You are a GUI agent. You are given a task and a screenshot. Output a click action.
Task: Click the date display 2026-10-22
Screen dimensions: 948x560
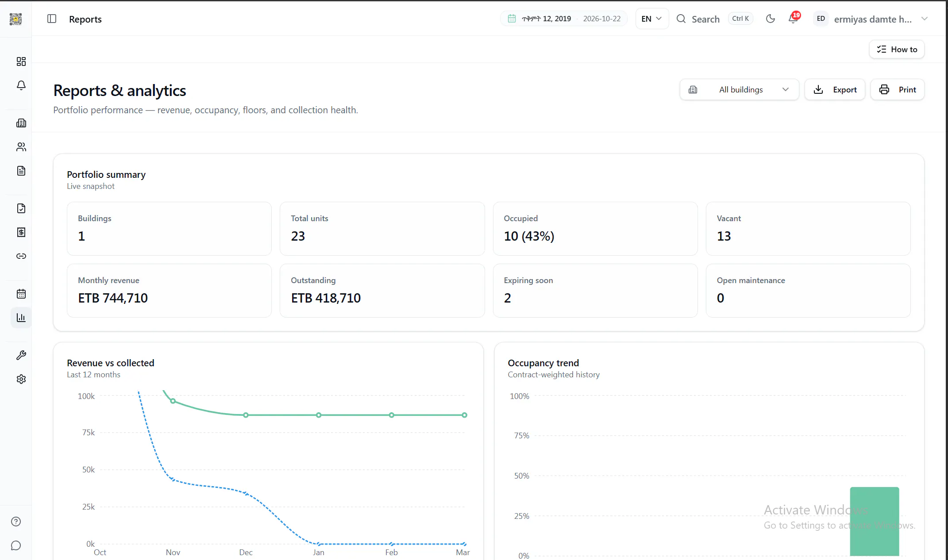coord(601,19)
